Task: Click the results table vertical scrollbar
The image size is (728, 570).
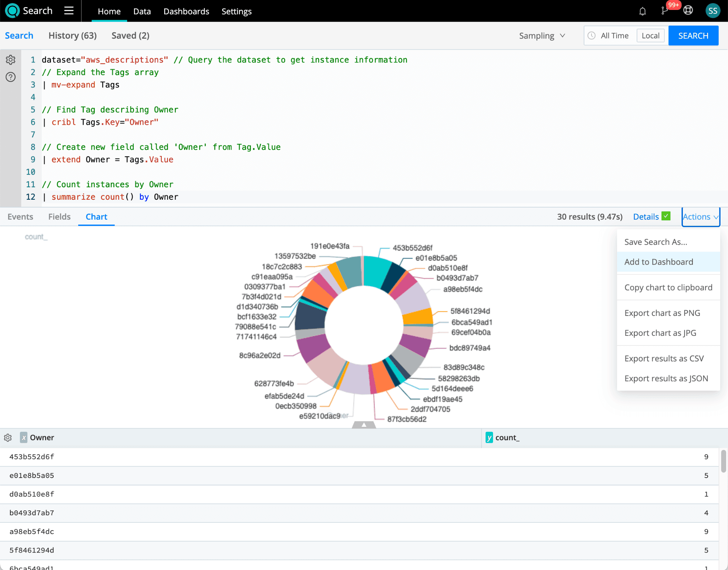Action: (x=723, y=461)
